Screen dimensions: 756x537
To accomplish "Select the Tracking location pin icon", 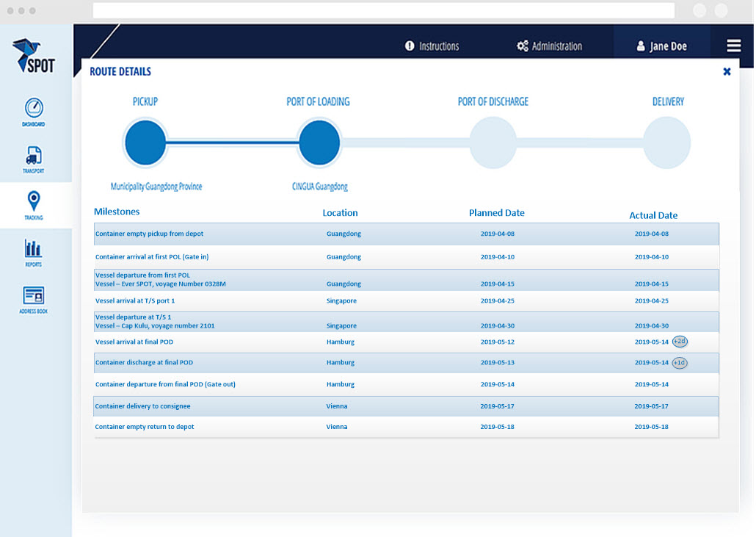I will pos(33,201).
